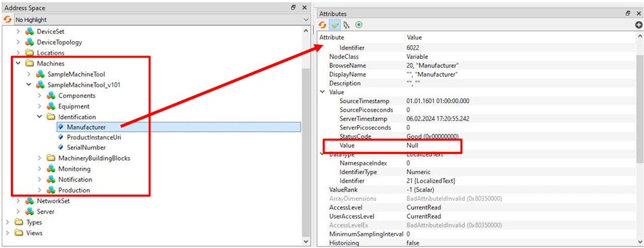This screenshot has height=248, width=644.
Task: Select the BrowseName attribute row
Action: pyautogui.click(x=477, y=66)
